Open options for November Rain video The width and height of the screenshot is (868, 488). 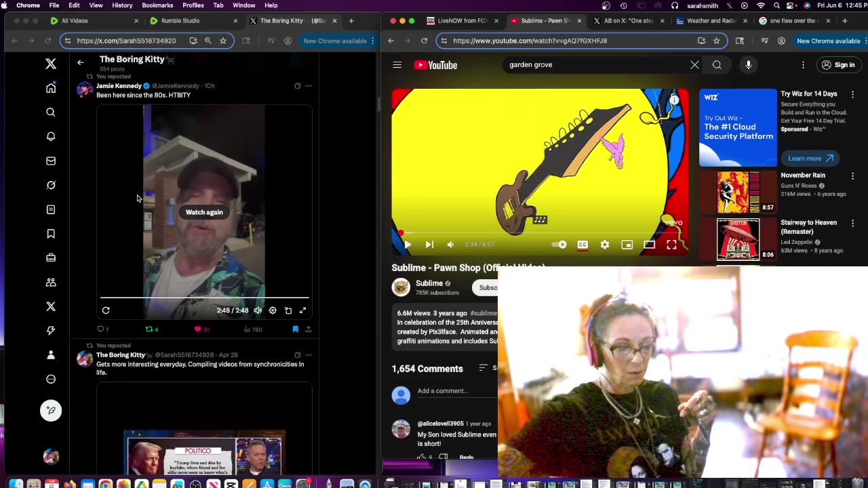(x=853, y=176)
